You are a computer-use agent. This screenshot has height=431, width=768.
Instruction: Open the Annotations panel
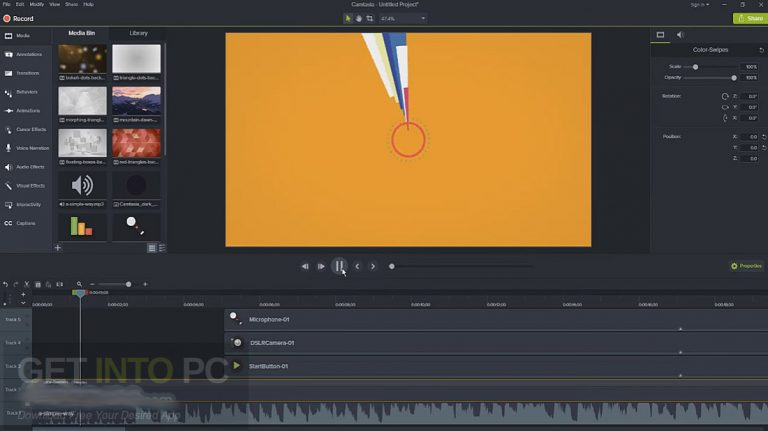click(24, 54)
